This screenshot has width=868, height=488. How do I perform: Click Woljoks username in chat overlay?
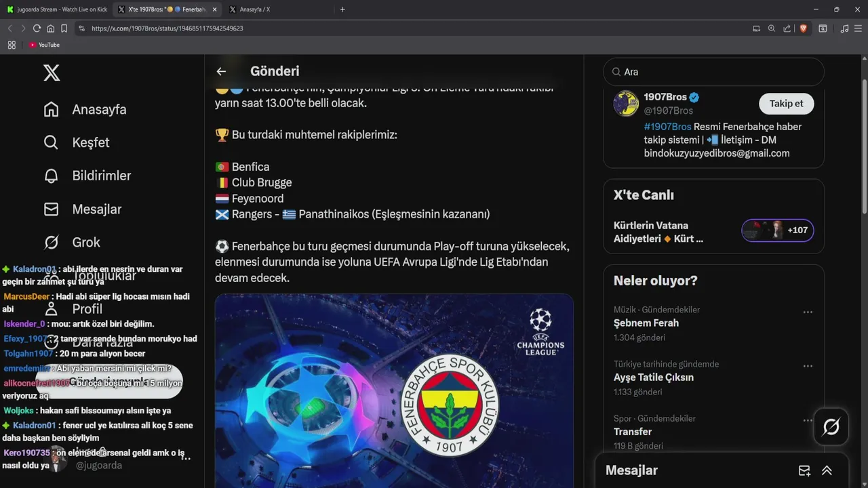[x=18, y=410]
